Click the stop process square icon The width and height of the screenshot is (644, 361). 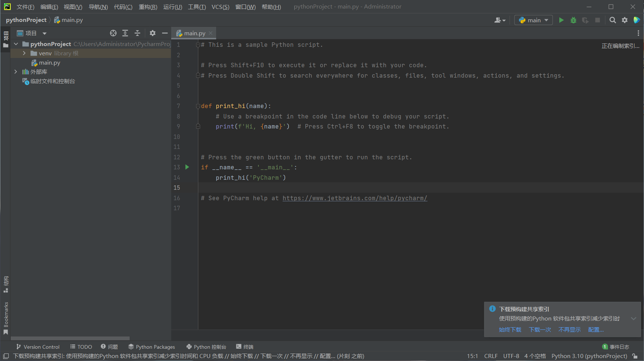click(598, 20)
